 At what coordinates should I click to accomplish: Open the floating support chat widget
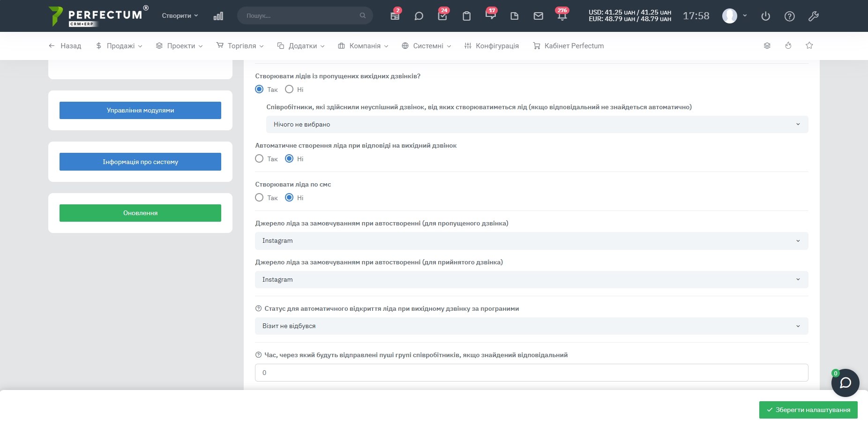click(x=845, y=383)
